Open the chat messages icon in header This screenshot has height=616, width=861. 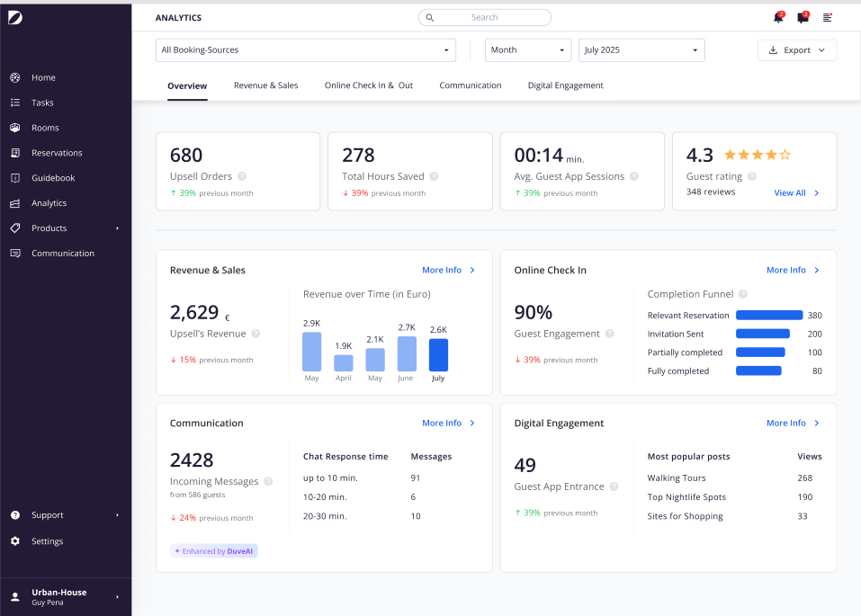(803, 17)
